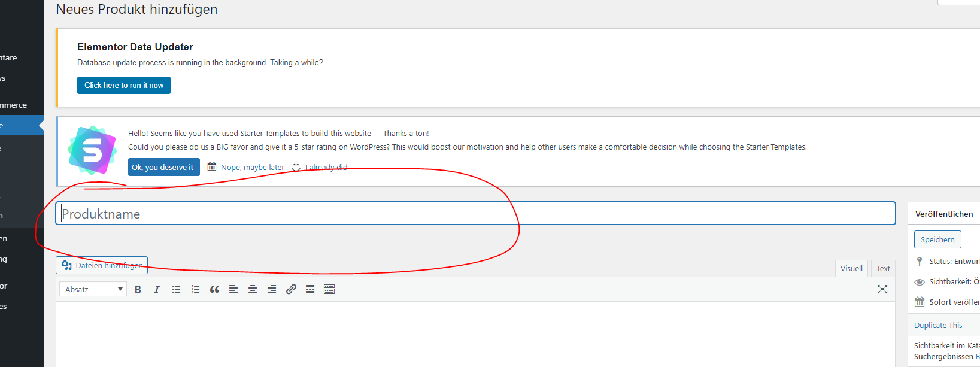The height and width of the screenshot is (367, 980).
Task: Open the Absatz paragraph format dropdown
Action: point(93,290)
